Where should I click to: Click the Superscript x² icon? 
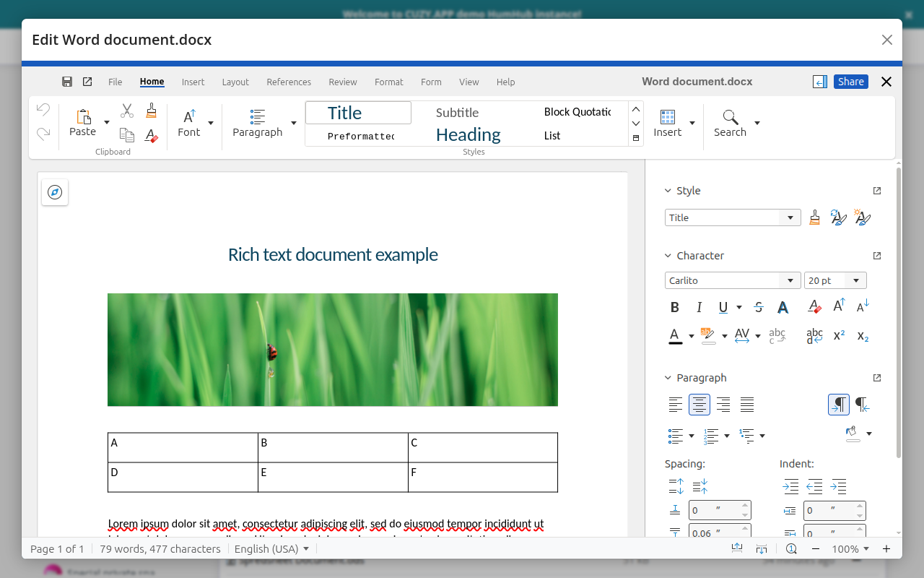click(x=839, y=335)
